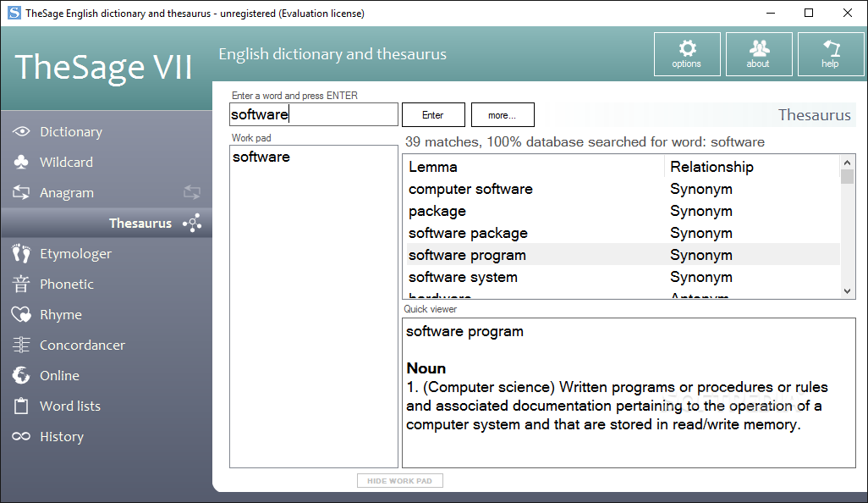Select the 'computer software' lemma row
This screenshot has height=503, width=868.
tap(624, 189)
